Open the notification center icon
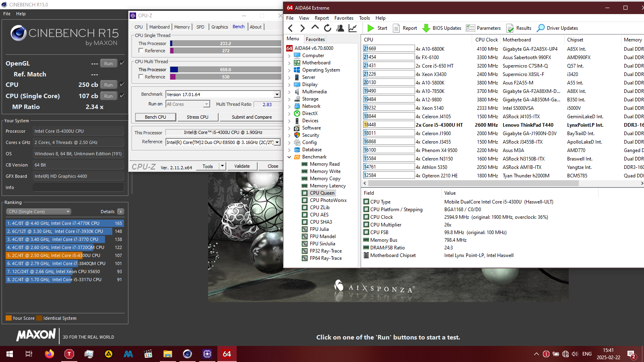 click(632, 354)
